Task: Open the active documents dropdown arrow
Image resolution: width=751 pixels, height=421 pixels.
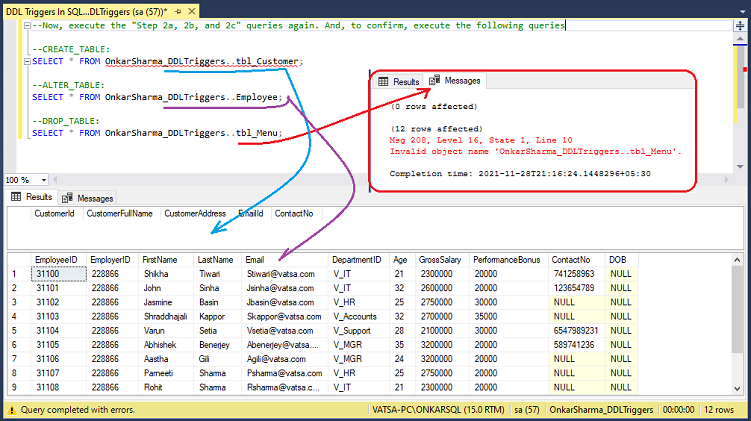Action: 742,12
